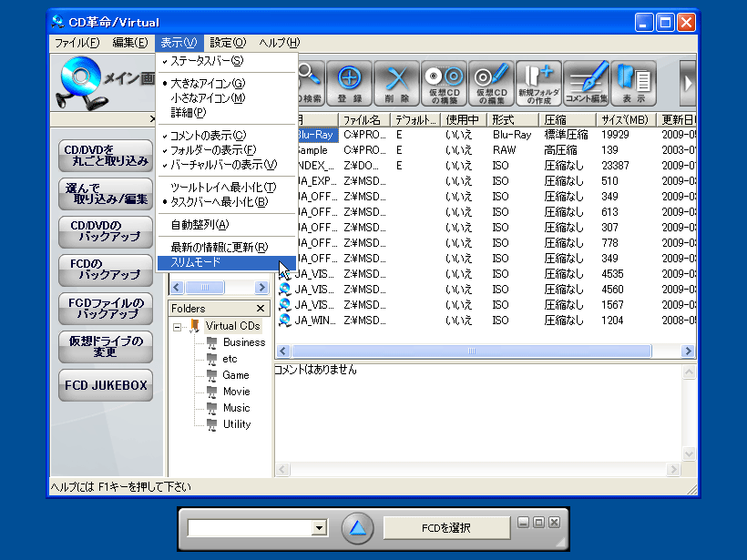Open the ファイル(F) menu
Screen dimensions: 747x560
pos(77,43)
